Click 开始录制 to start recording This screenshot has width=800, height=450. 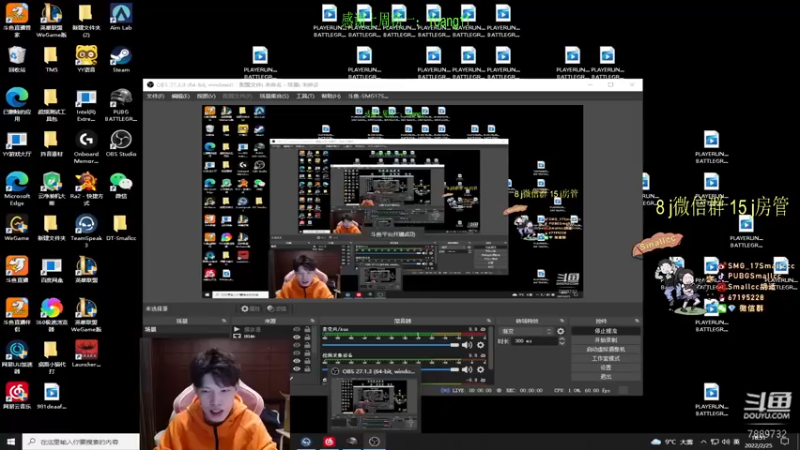tap(606, 340)
